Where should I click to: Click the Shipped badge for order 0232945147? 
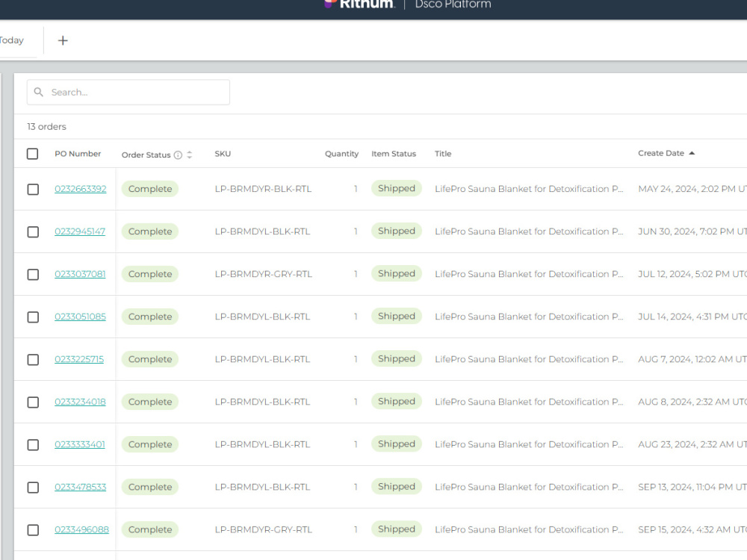coord(397,231)
